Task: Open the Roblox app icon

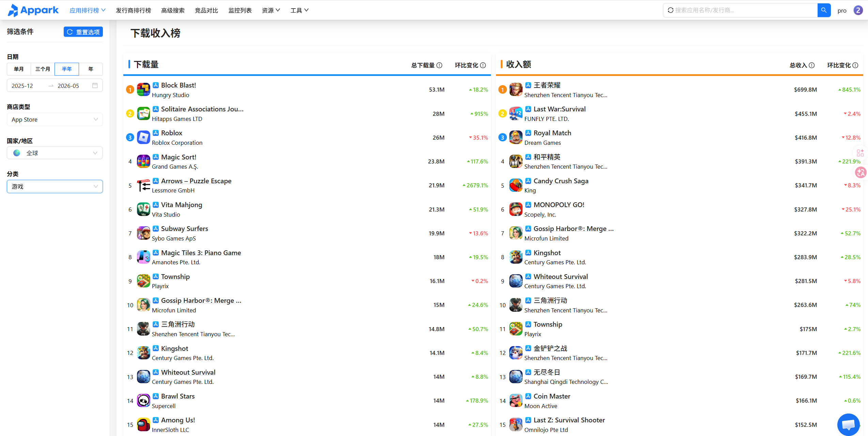Action: coord(143,137)
